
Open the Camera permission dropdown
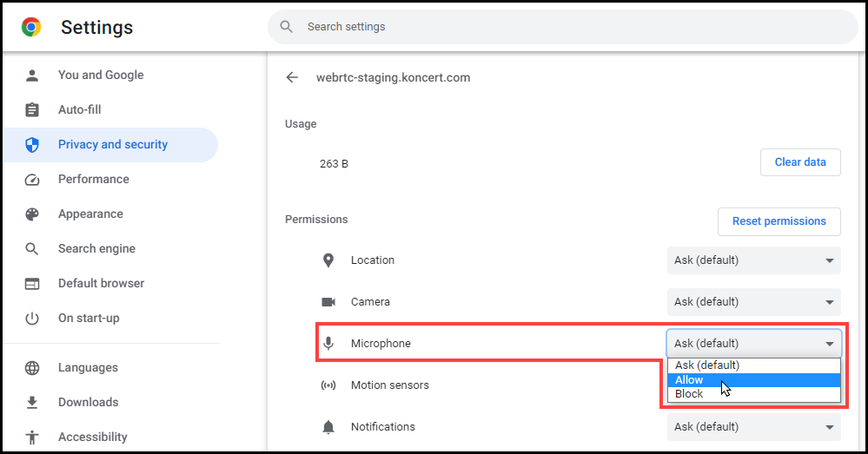(753, 302)
